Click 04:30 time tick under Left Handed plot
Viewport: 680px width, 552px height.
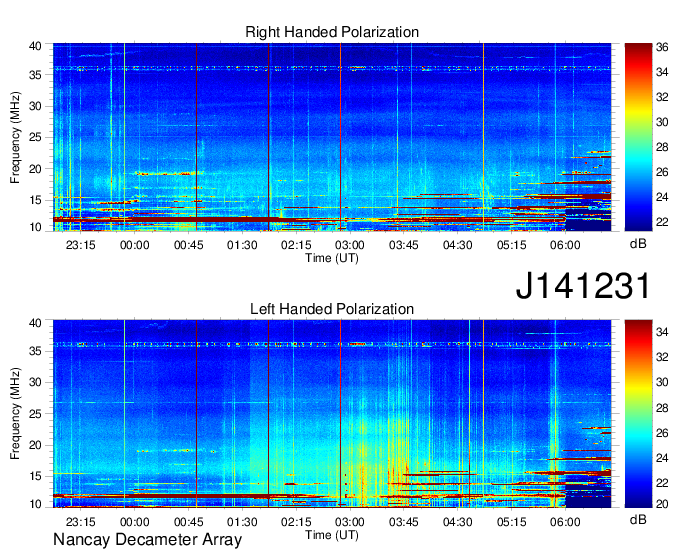tap(457, 522)
